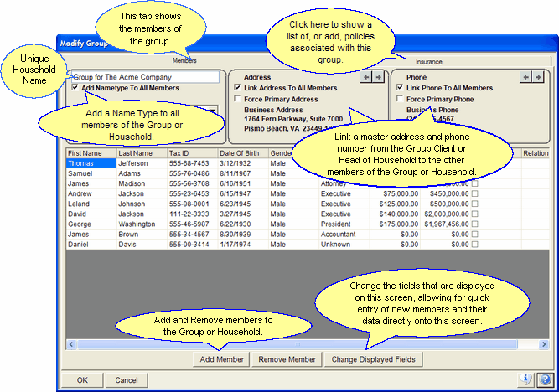Enable Force Primary Phone checkbox
The height and width of the screenshot is (392, 559).
[x=399, y=99]
